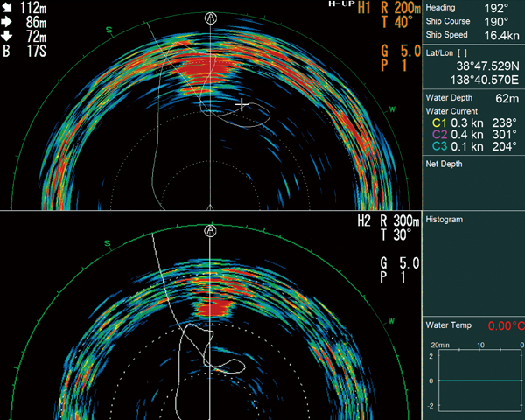Click the depth down-arrow icon
This screenshot has width=525, height=420.
[x=7, y=36]
